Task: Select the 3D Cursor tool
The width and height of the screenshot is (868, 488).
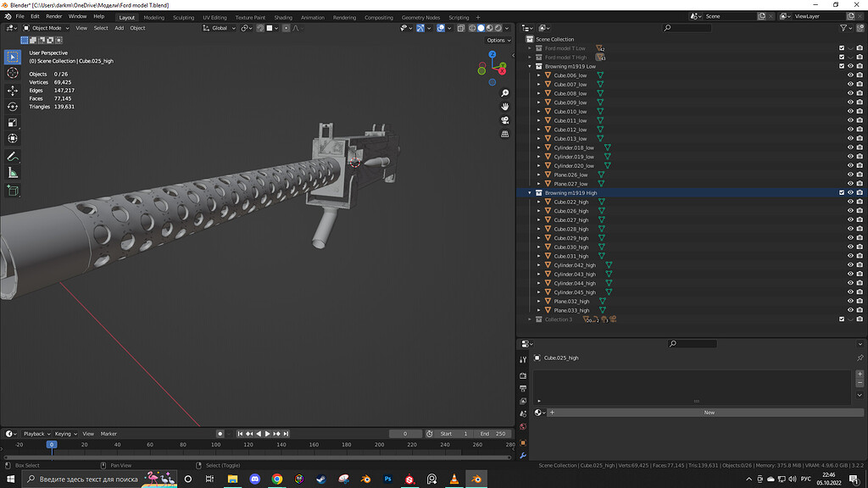Action: click(13, 73)
